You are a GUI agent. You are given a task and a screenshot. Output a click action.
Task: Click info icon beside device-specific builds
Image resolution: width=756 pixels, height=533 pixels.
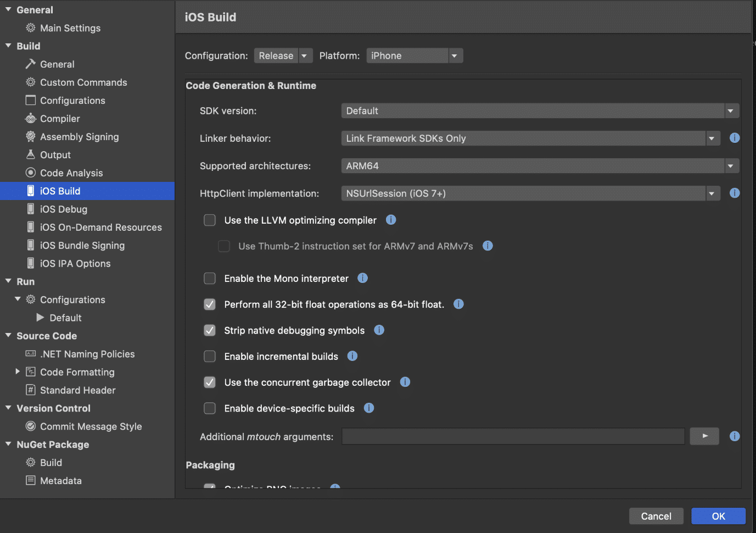pyautogui.click(x=369, y=408)
